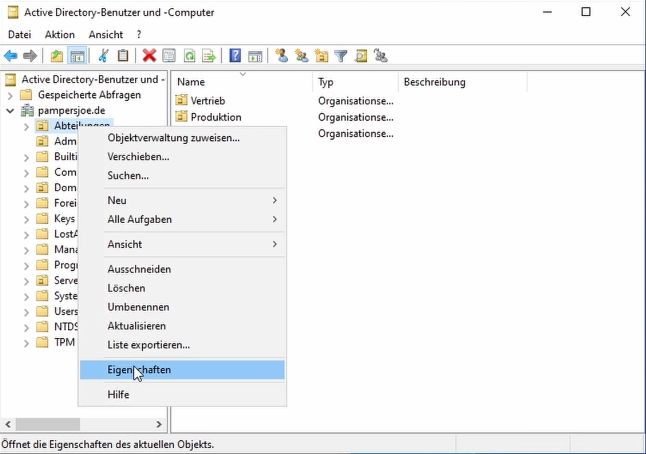Click the tree pane scroll right arrow
Screen dimensions: 646x454
(159, 424)
